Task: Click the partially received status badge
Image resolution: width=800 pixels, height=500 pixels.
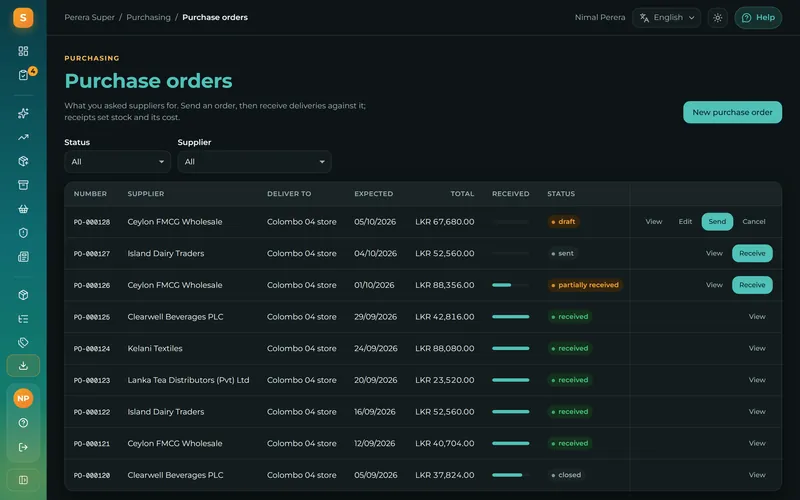Action: (585, 285)
